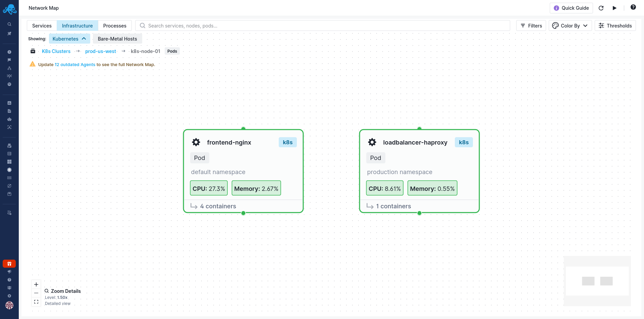Open the 12 outdated Agents link
Viewport: 644px width, 319px height.
[x=75, y=65]
